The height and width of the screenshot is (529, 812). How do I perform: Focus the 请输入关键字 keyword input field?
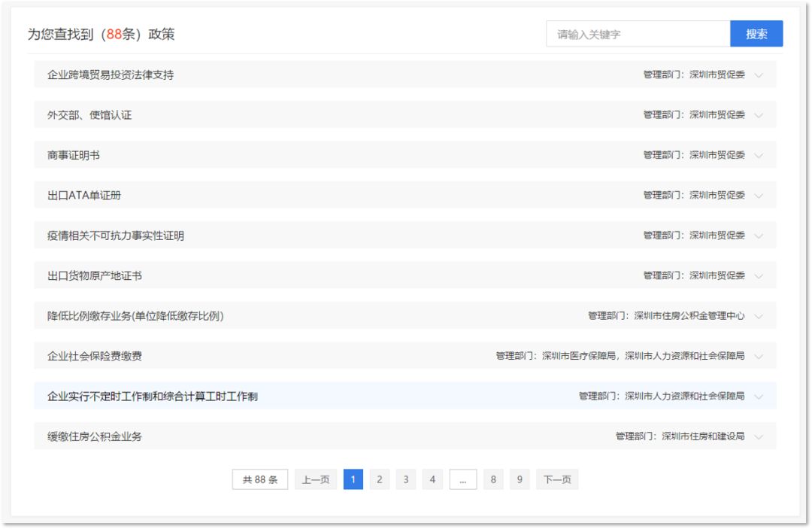(x=638, y=34)
